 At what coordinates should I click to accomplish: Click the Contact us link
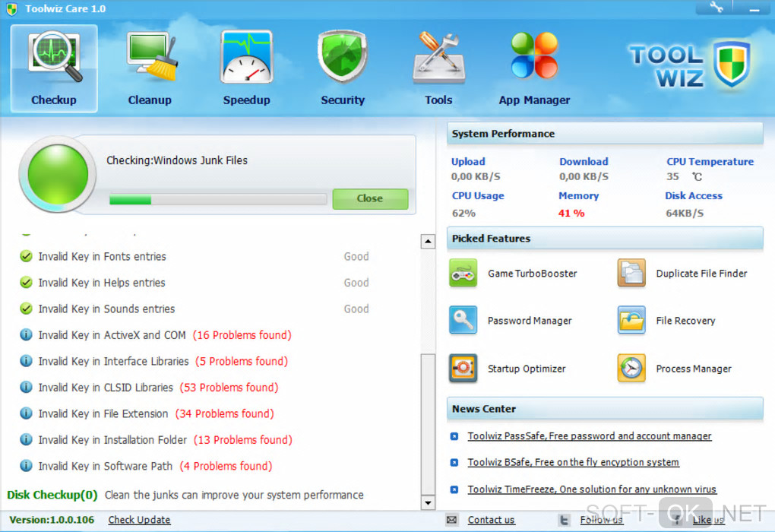(x=492, y=520)
